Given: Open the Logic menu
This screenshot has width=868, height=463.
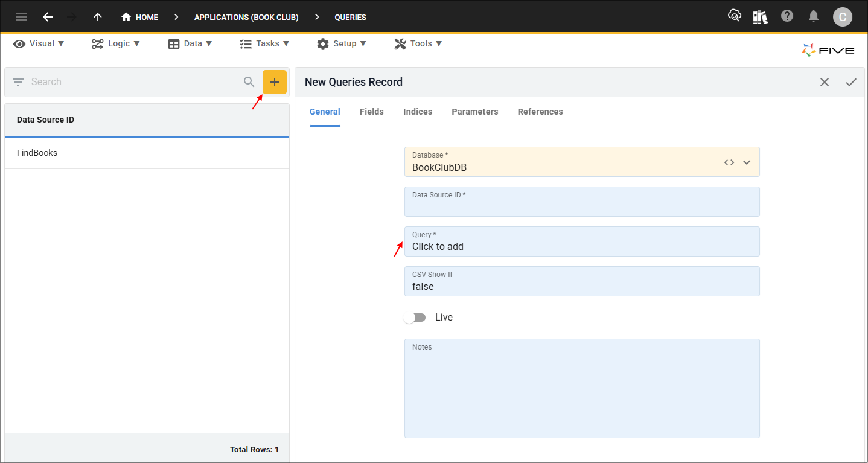Looking at the screenshot, I should pos(116,43).
